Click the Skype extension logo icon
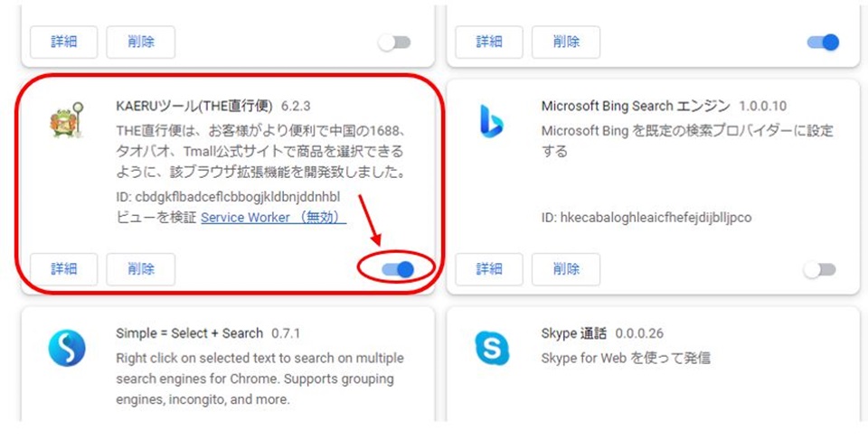Image resolution: width=868 pixels, height=440 pixels. 492,348
